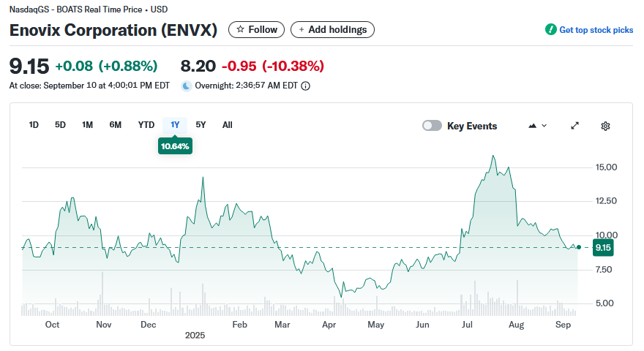
Task: Open the chart type dropdown
Action: (536, 126)
